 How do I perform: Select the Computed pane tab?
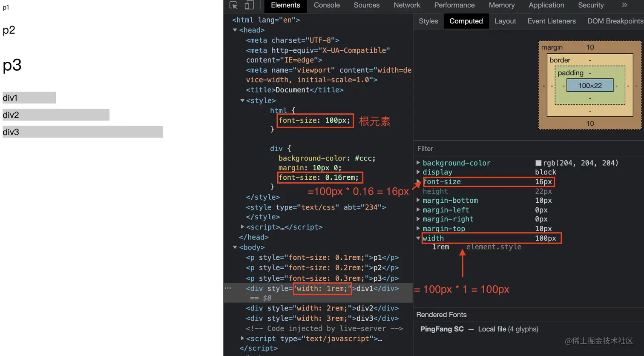click(x=466, y=21)
